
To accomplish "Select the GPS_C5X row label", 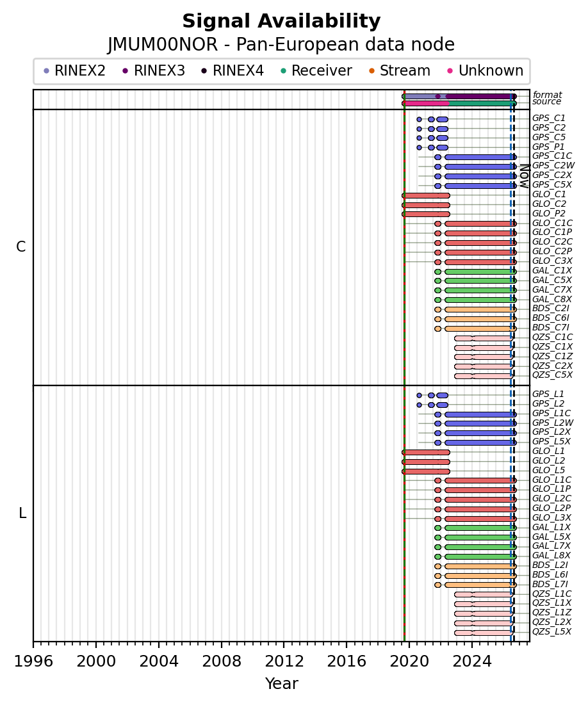I will tap(552, 185).
